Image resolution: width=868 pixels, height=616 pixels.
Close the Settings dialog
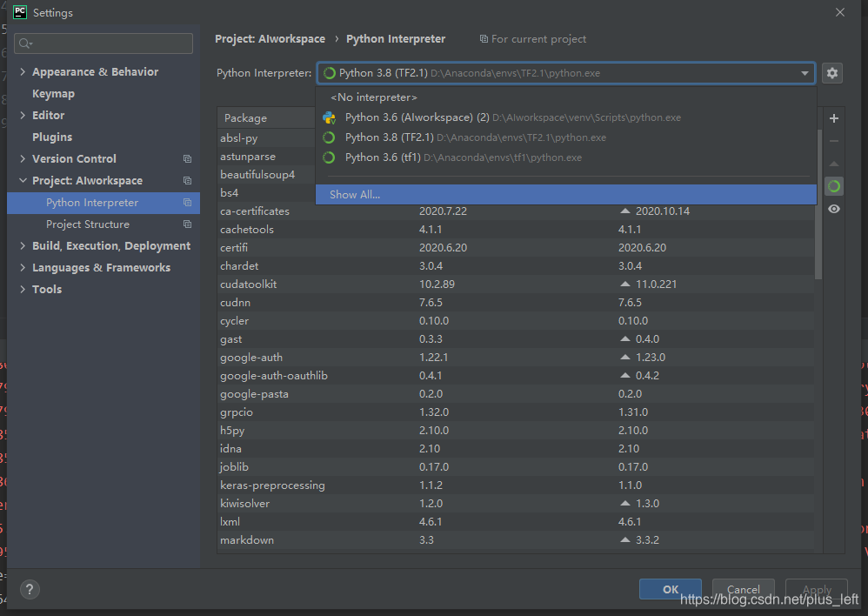pyautogui.click(x=840, y=12)
